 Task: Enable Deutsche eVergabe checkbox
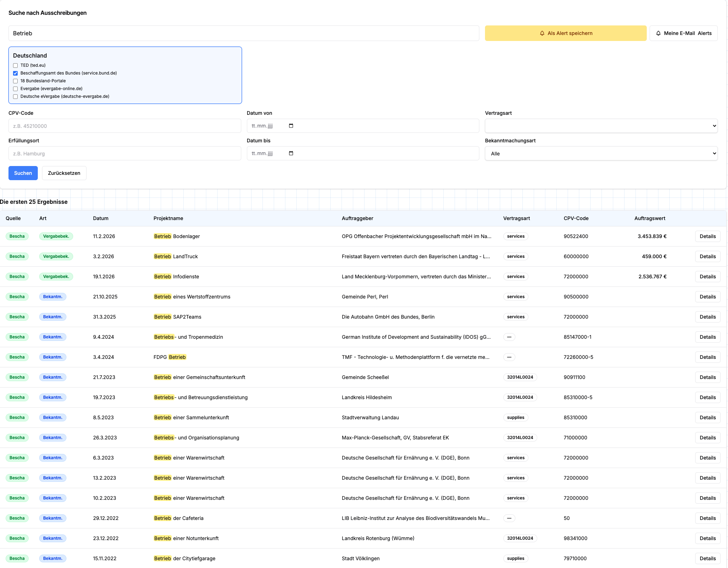pos(15,96)
